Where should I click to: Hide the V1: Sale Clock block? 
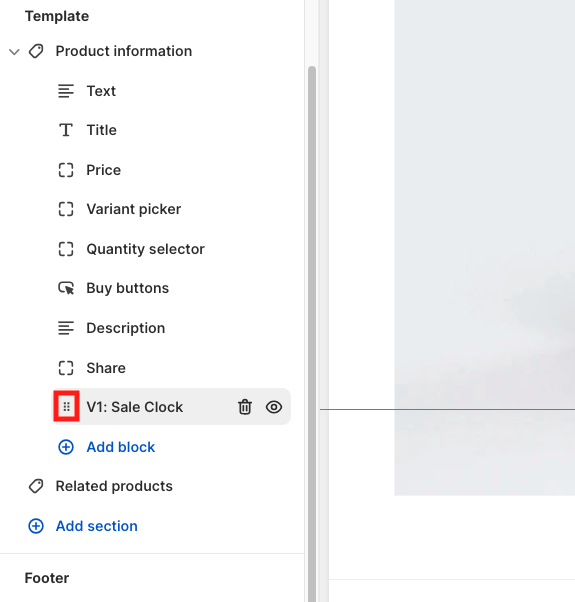point(274,407)
